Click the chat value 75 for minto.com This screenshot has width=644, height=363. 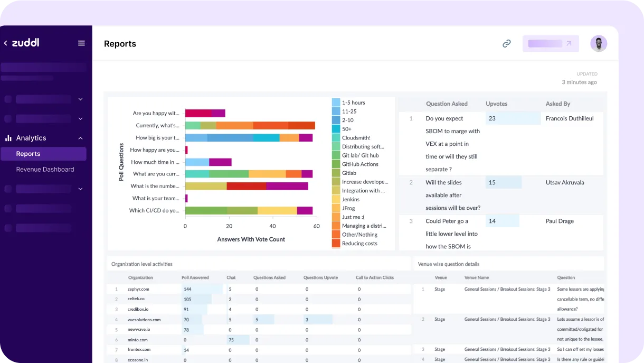[231, 340]
